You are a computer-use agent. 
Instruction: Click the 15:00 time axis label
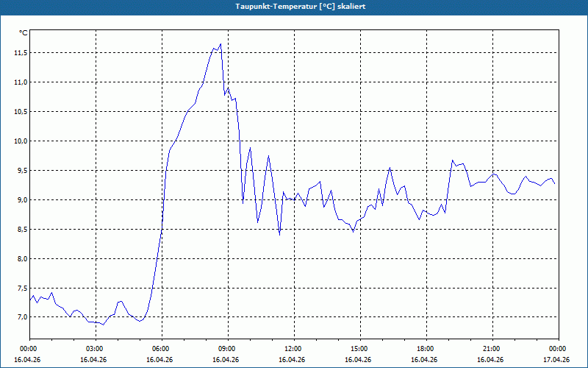(359, 349)
